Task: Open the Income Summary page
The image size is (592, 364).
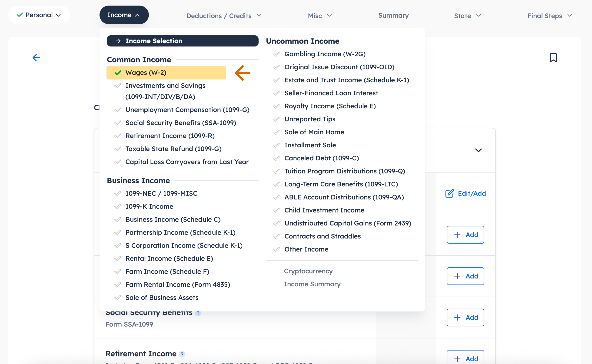Action: click(x=312, y=284)
